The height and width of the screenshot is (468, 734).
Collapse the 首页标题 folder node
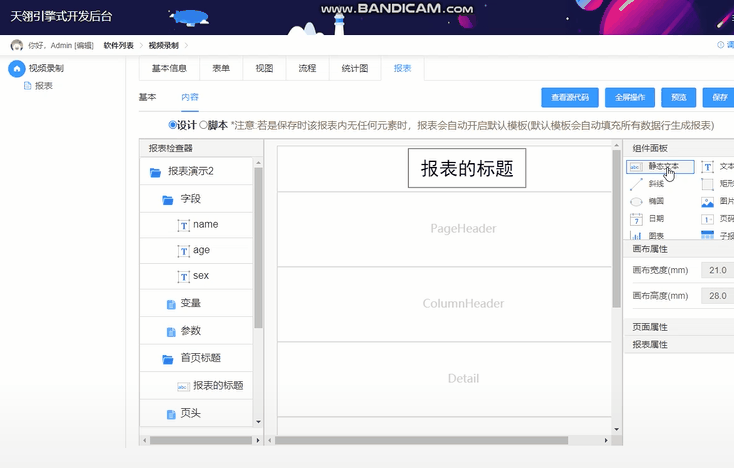click(168, 358)
